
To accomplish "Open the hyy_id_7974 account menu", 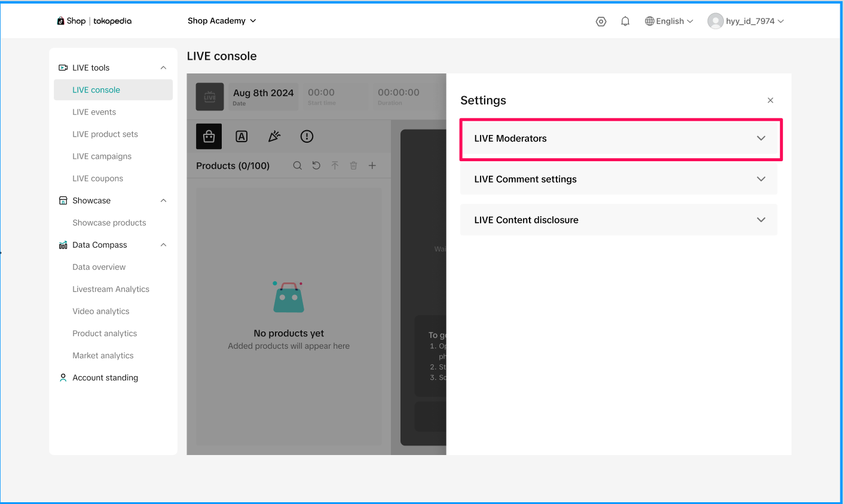I will (746, 21).
